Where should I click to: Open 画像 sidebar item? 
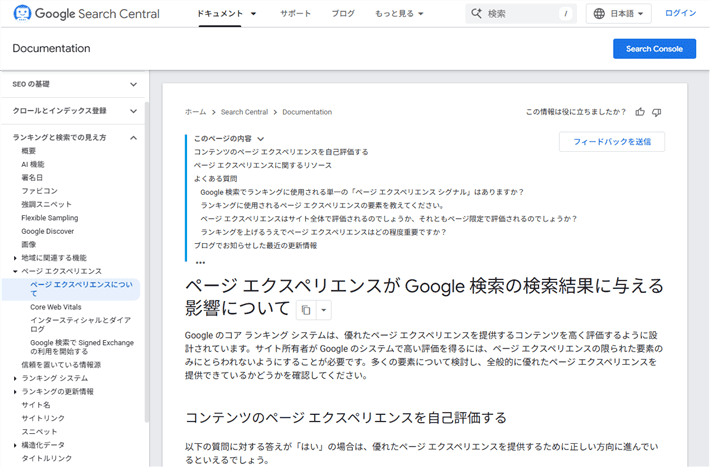29,245
